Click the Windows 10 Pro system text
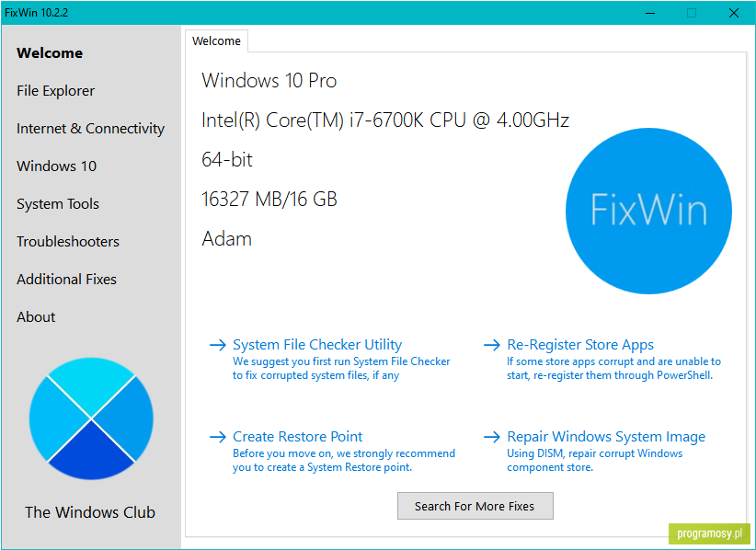The height and width of the screenshot is (550, 756). pyautogui.click(x=269, y=81)
